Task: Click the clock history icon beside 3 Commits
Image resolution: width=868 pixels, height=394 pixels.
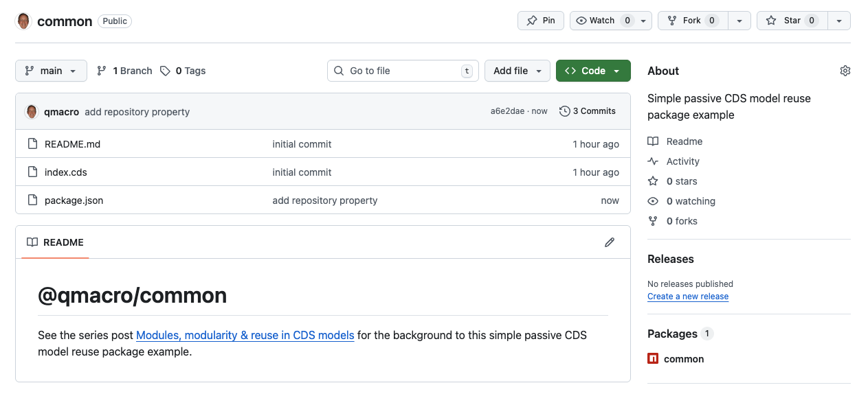Action: click(565, 111)
